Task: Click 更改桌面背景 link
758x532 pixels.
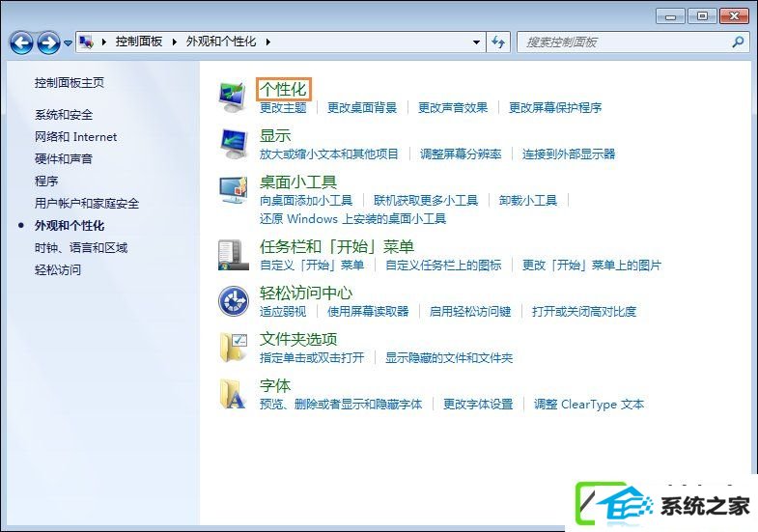Action: coord(361,108)
